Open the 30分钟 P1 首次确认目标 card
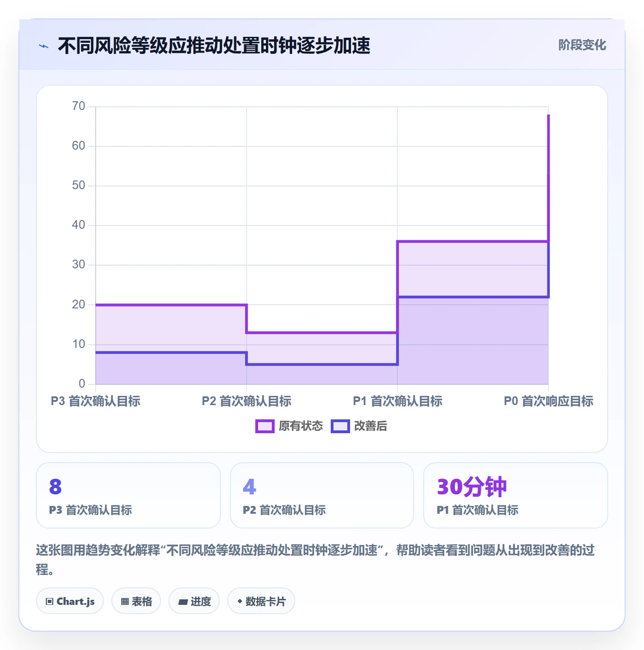This screenshot has width=644, height=650. coord(516,495)
